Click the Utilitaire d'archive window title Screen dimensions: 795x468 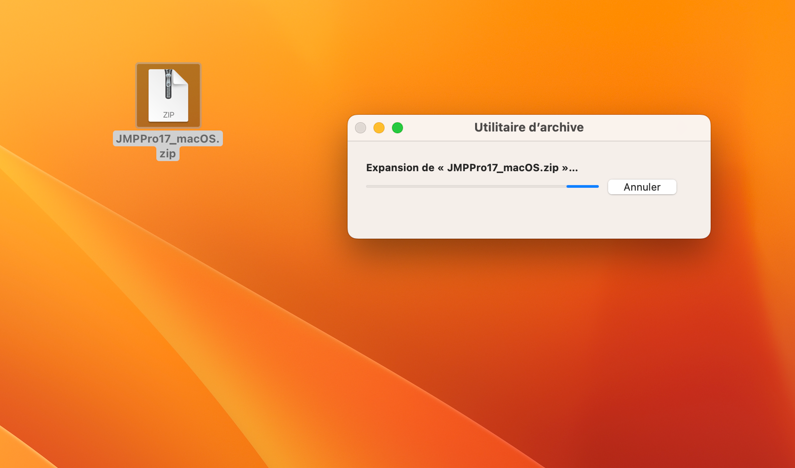pos(528,128)
